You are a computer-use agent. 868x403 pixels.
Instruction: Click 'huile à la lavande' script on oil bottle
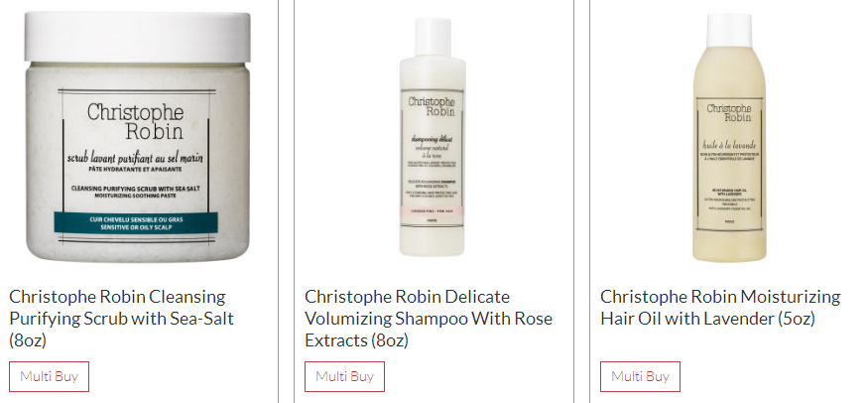pyautogui.click(x=729, y=146)
